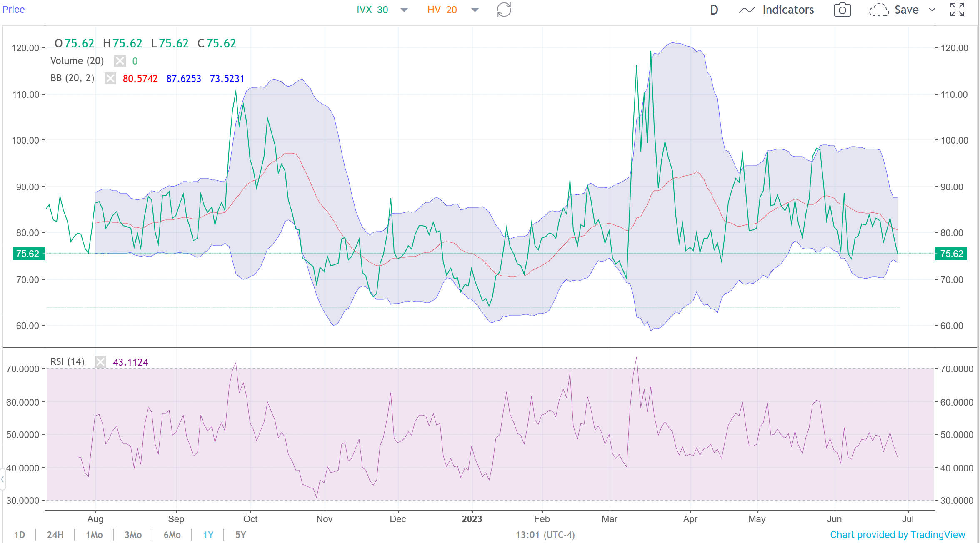Open the HV 20 dropdown arrow

pyautogui.click(x=475, y=10)
